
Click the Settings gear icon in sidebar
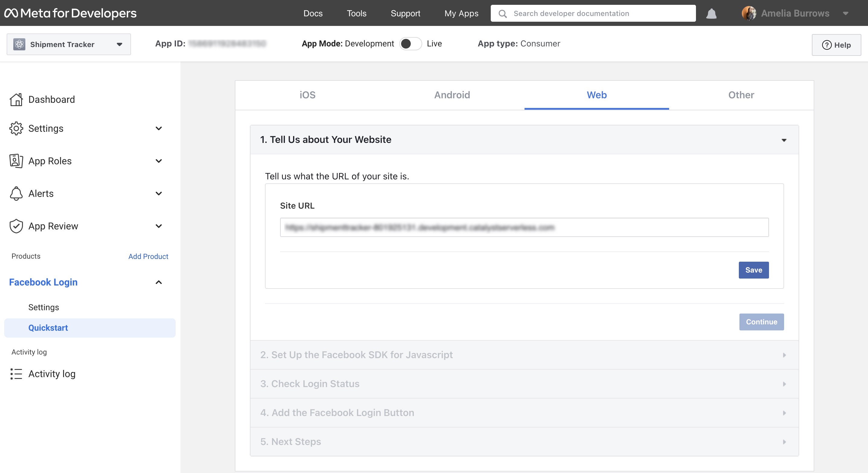[x=16, y=128]
